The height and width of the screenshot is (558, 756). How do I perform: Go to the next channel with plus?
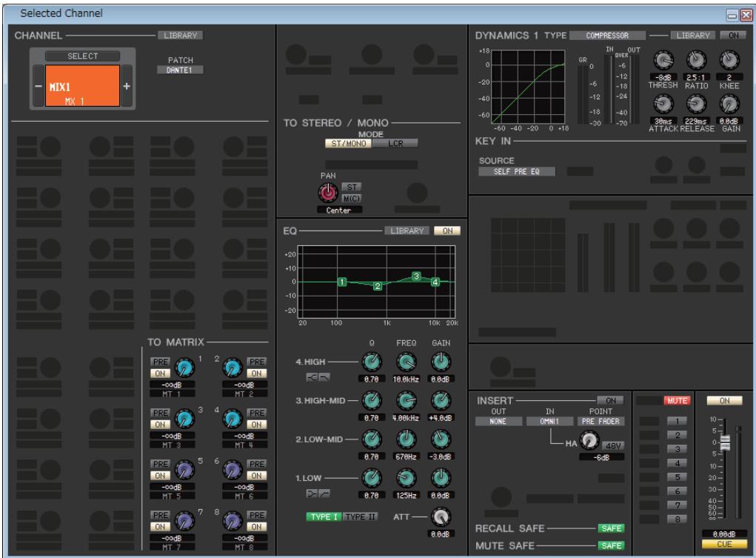pyautogui.click(x=127, y=86)
